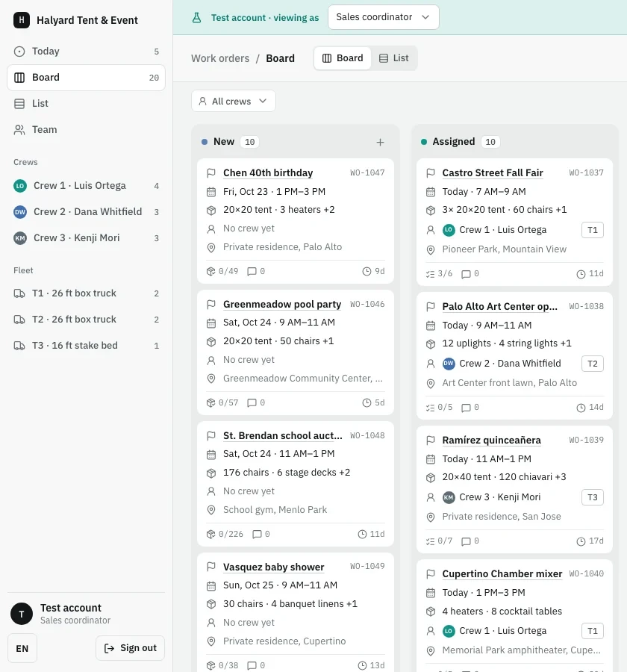Click clock icon on St. Brendan school auction card
627x672 pixels.
[x=362, y=535]
